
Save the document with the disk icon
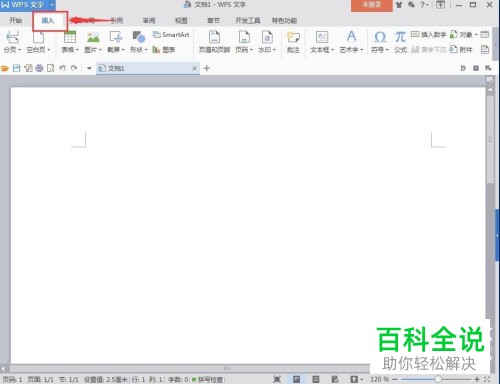[x=16, y=68]
